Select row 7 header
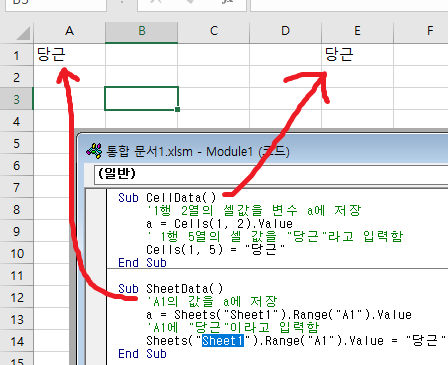The width and height of the screenshot is (448, 365). click(x=17, y=187)
